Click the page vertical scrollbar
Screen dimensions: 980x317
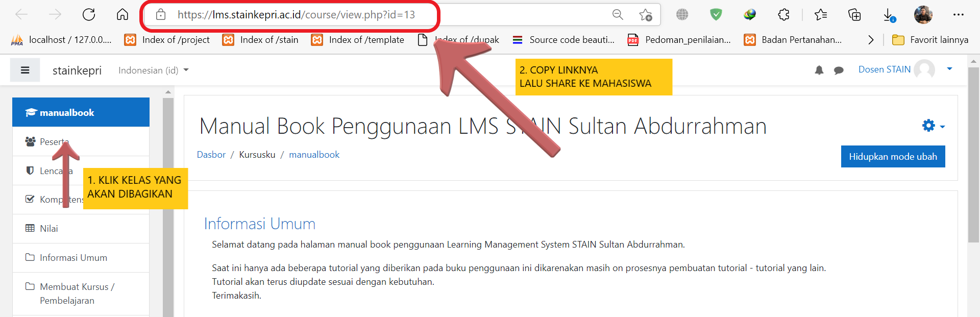973,153
